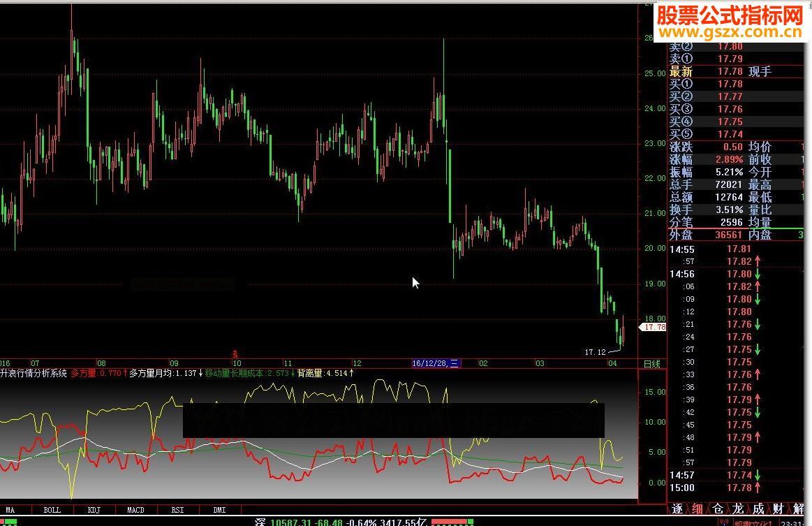Open the 财 finance tab
The width and height of the screenshot is (812, 526).
pos(778,509)
